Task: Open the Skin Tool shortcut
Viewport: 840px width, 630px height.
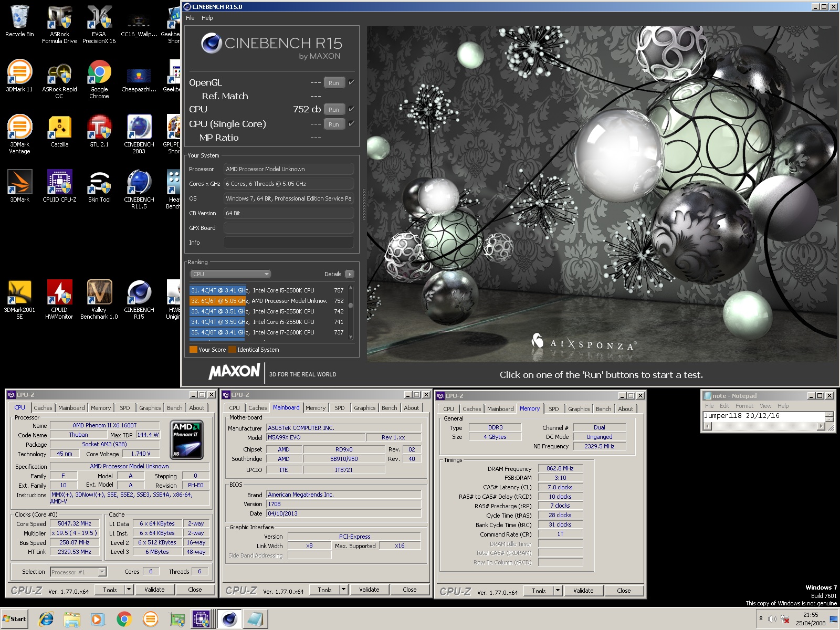Action: coord(99,186)
